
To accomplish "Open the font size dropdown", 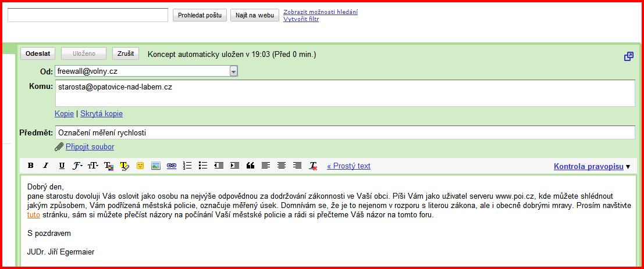I will pyautogui.click(x=93, y=166).
